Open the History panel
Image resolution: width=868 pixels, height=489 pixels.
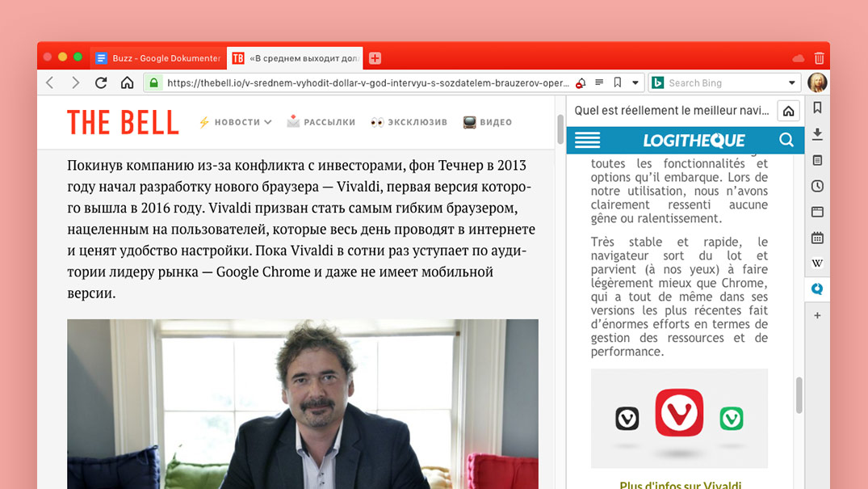click(x=817, y=186)
